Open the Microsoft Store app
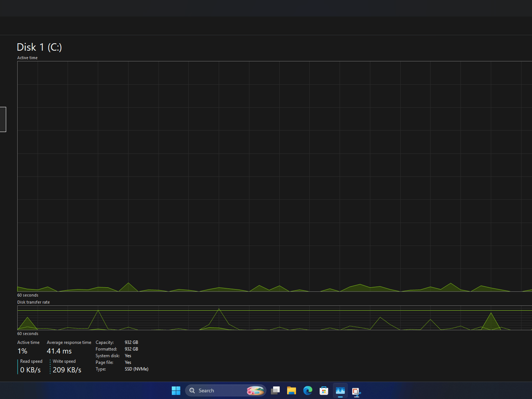The image size is (532, 399). click(x=324, y=390)
